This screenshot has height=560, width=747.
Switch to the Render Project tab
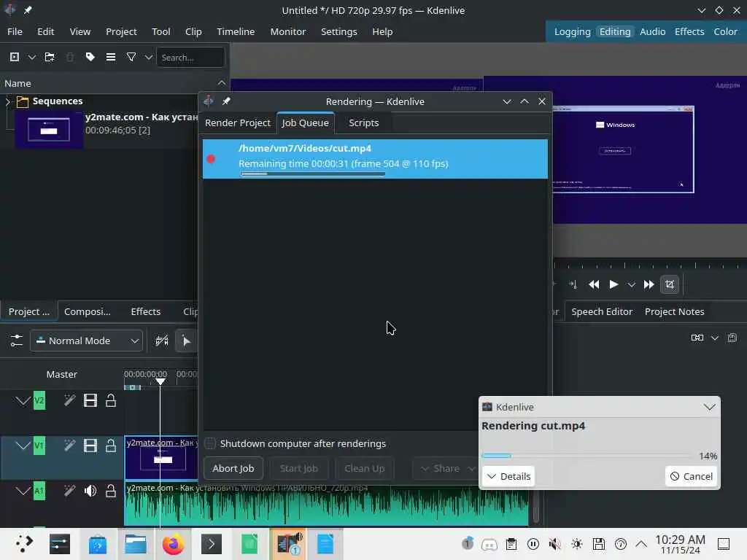237,122
